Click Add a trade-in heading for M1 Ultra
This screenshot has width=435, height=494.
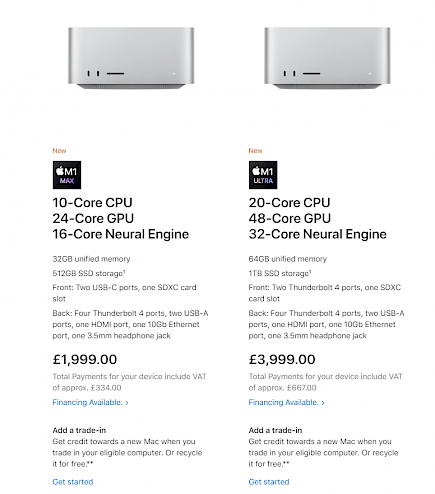click(x=275, y=430)
